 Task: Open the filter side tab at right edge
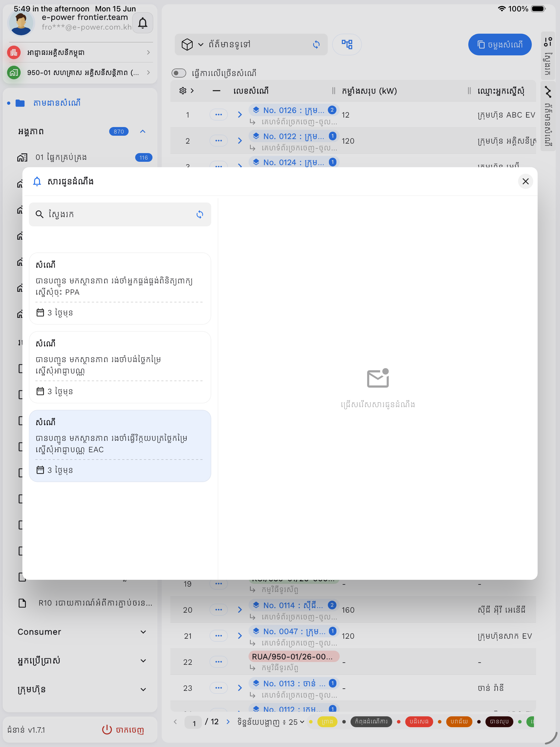(548, 56)
